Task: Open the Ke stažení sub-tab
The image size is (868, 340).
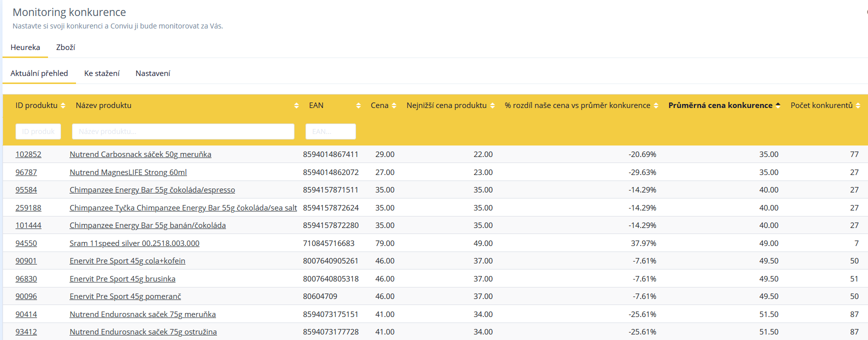Action: coord(102,73)
